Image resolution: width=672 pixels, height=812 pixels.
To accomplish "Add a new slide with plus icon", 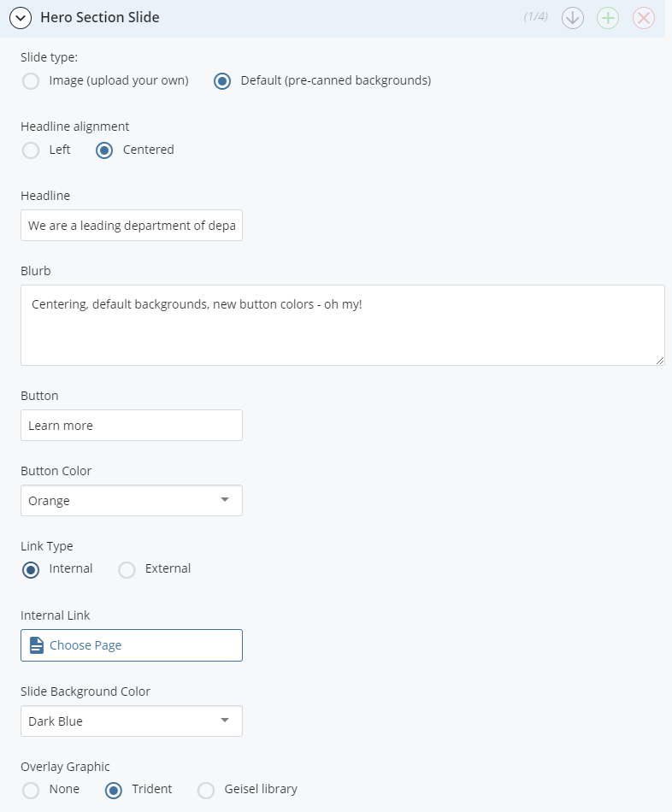I will 608,18.
